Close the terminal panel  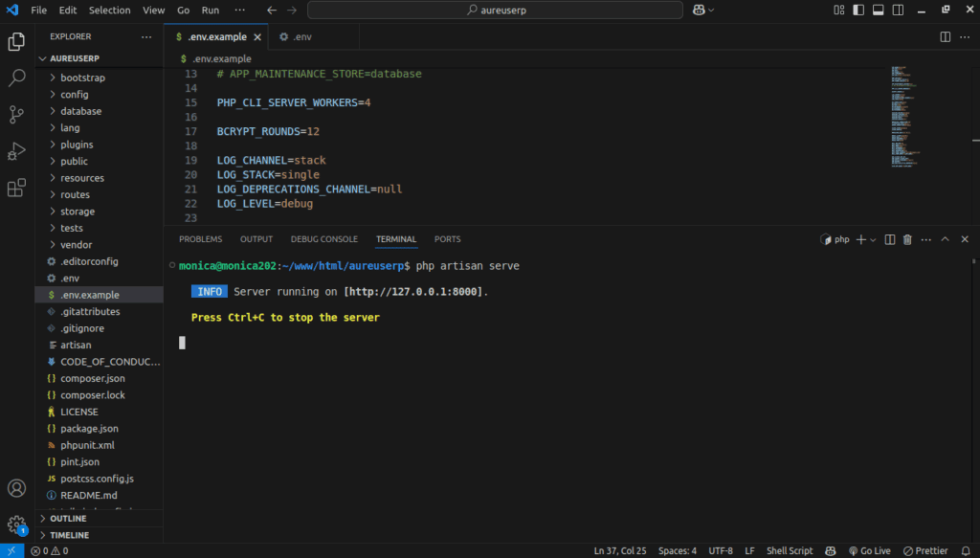point(965,239)
